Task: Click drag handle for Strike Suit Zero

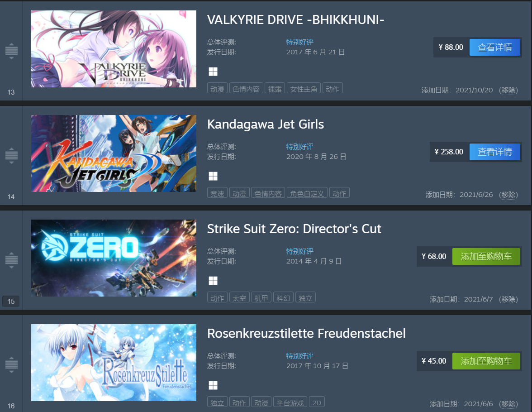Action: coord(11,260)
